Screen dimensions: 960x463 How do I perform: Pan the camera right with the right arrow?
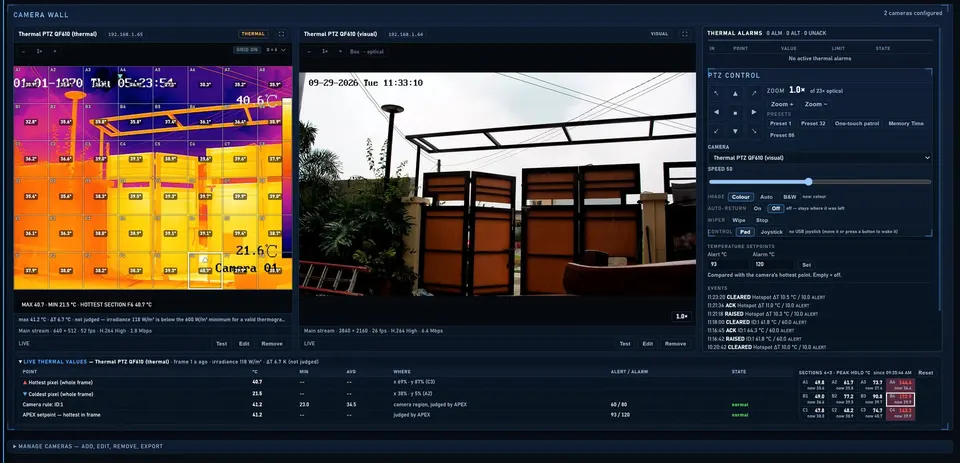pos(754,112)
